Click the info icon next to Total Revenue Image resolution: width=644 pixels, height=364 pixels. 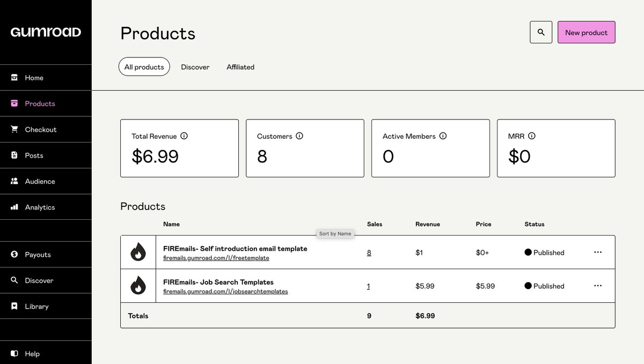(x=184, y=136)
